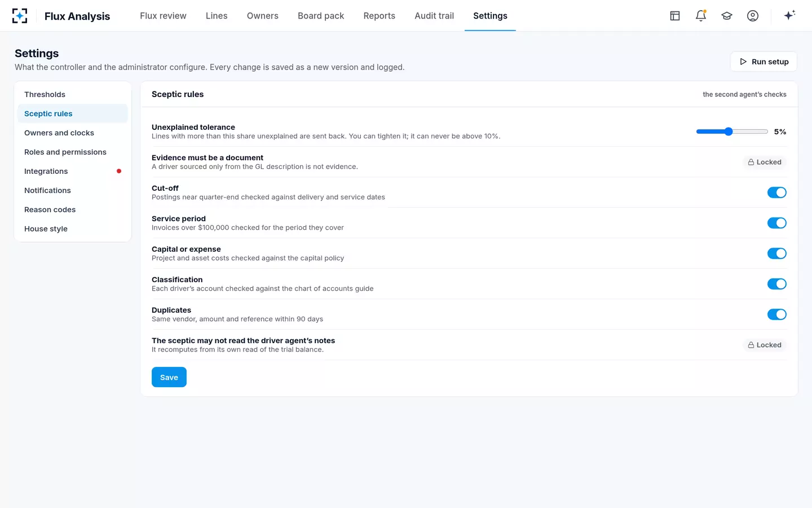Open the Lines tab
Screen dimensions: 812x508
[x=217, y=16]
